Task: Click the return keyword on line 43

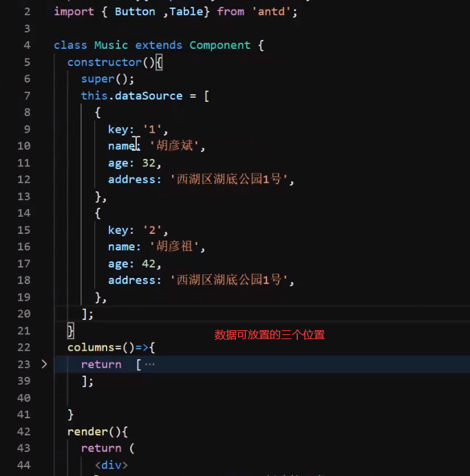Action: [x=101, y=448]
